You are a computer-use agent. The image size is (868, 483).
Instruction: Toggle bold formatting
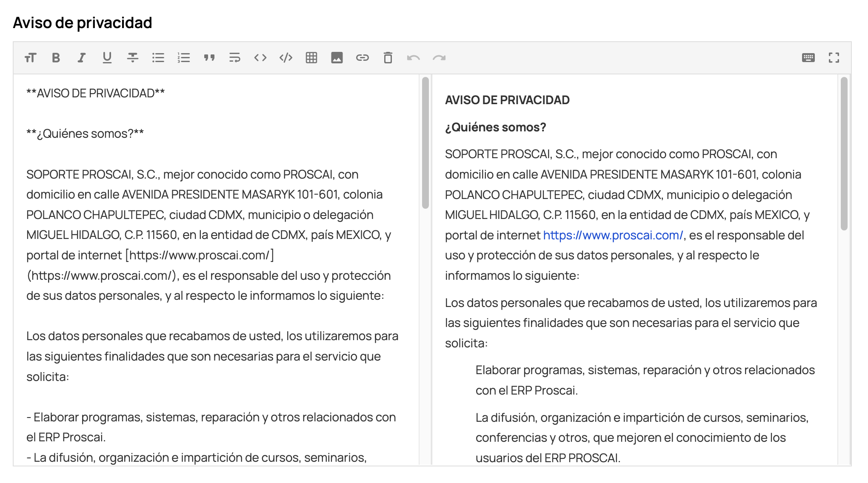[x=56, y=58]
